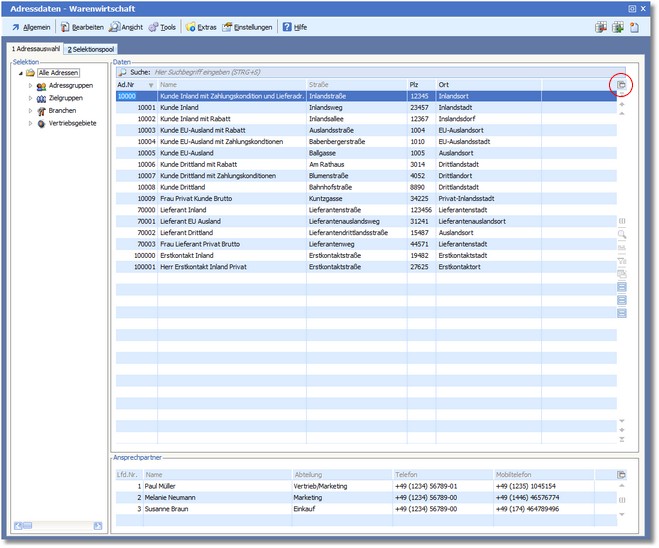This screenshot has height=548, width=659.
Task: Expand the Zielgruppen tree node
Action: [x=30, y=99]
